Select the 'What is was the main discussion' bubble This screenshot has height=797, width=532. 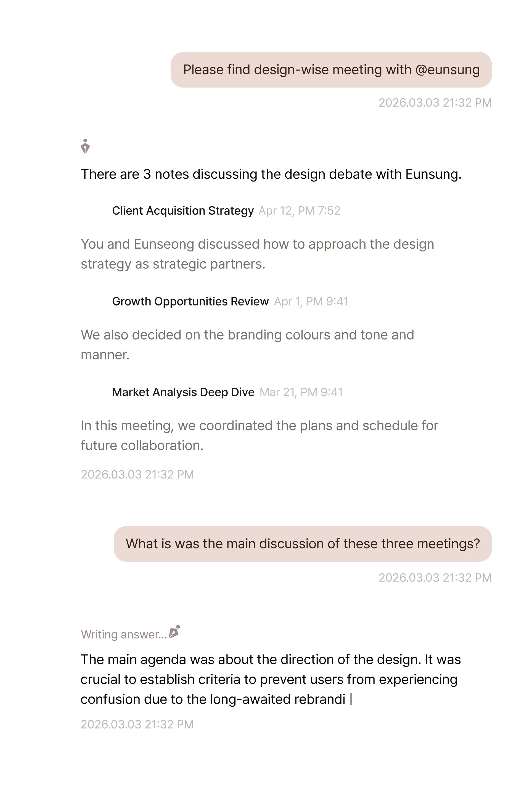(x=302, y=544)
